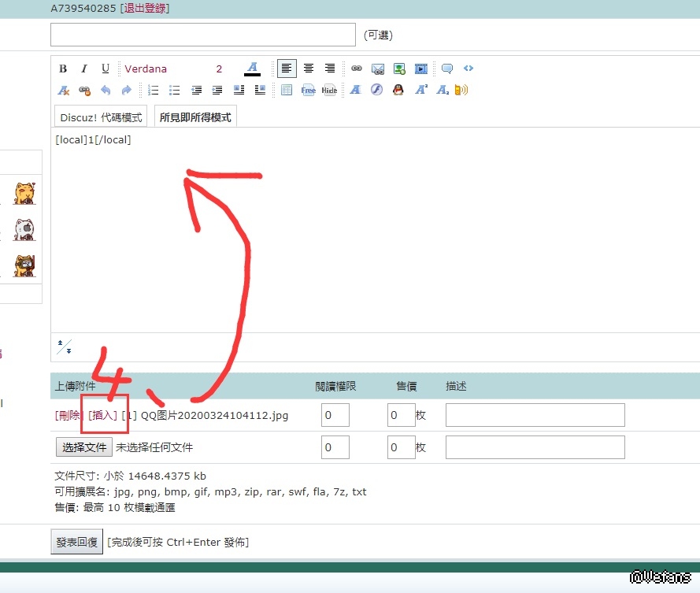Toggle bold formatting in the editor
The width and height of the screenshot is (700, 593).
[x=63, y=69]
